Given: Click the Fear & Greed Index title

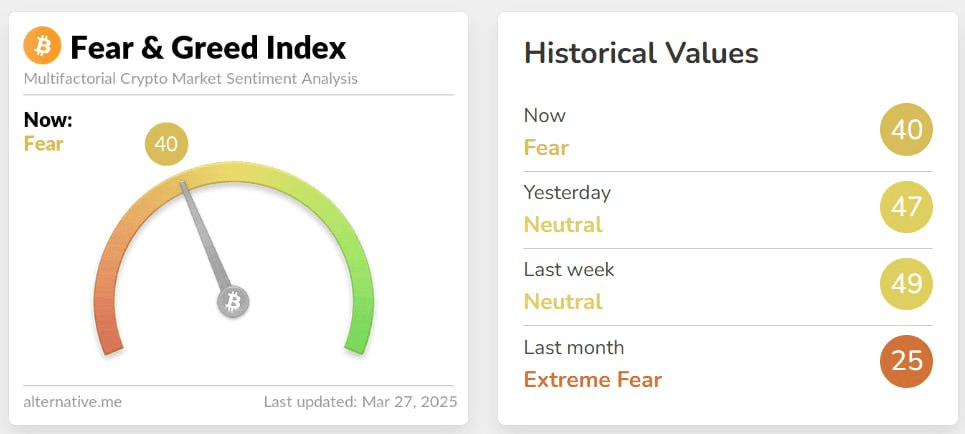Looking at the screenshot, I should tap(209, 47).
